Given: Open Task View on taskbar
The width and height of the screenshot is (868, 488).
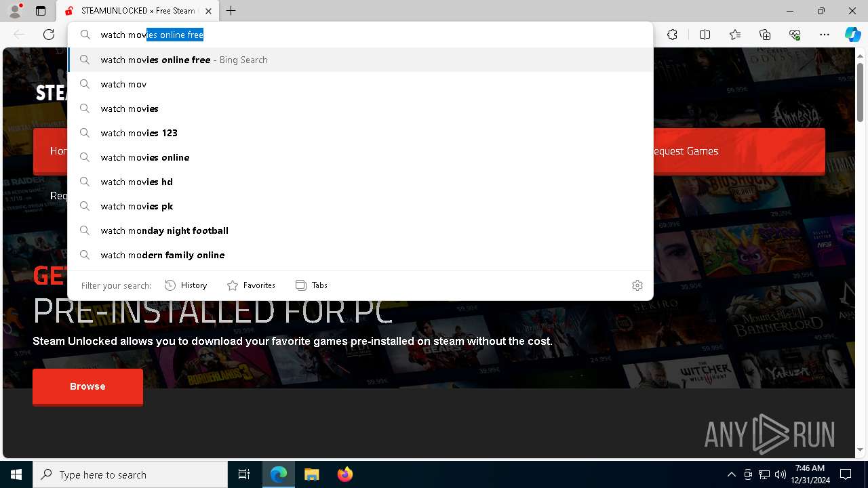Looking at the screenshot, I should tap(244, 474).
